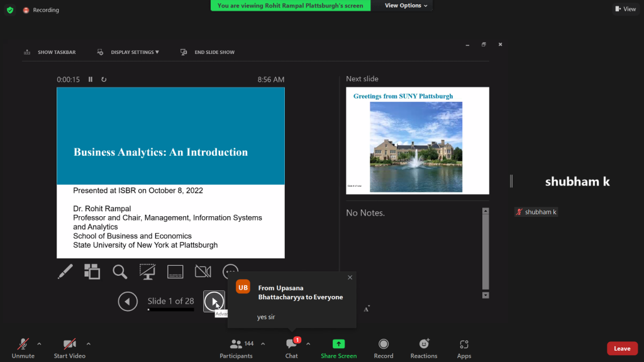The height and width of the screenshot is (362, 644).
Task: Open the View layout menu
Action: click(x=626, y=9)
